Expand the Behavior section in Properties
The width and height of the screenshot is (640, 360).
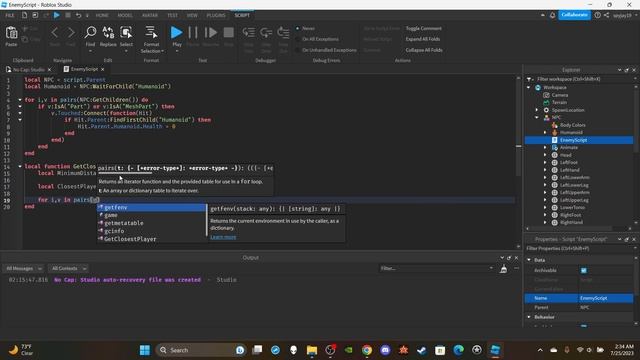point(529,317)
